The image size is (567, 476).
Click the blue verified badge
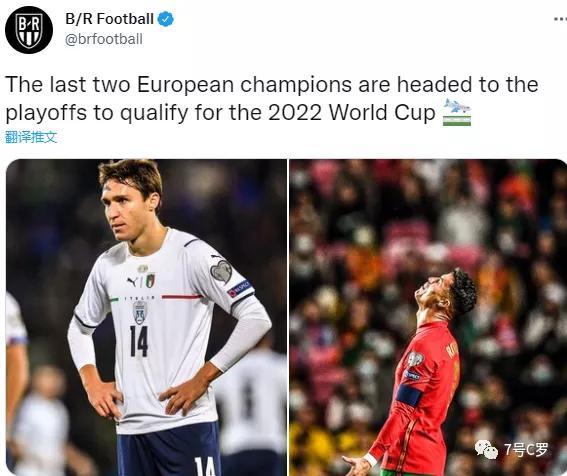click(x=166, y=19)
